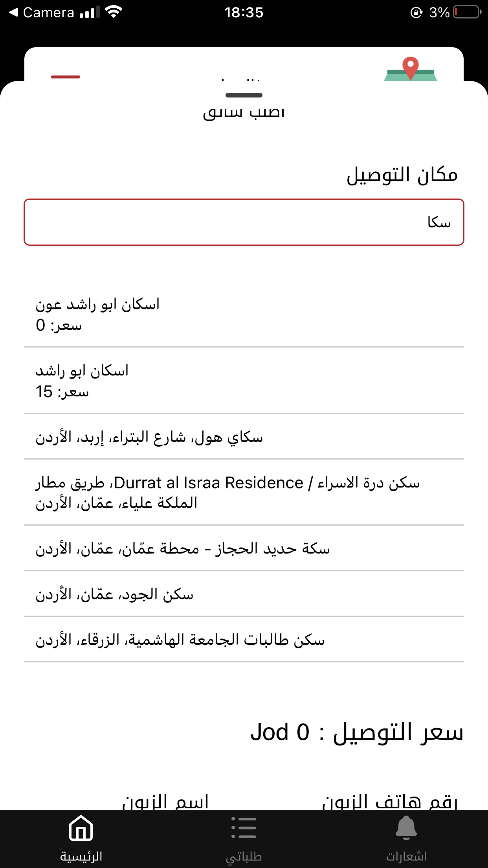Return to Camera via back arrow
This screenshot has width=488, height=868.
coord(13,13)
